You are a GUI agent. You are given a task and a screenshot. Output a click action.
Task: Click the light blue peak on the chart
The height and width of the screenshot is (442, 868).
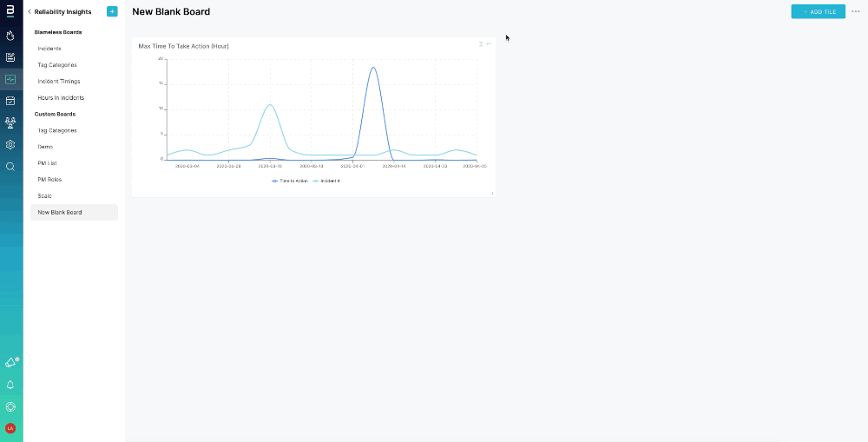pos(270,105)
